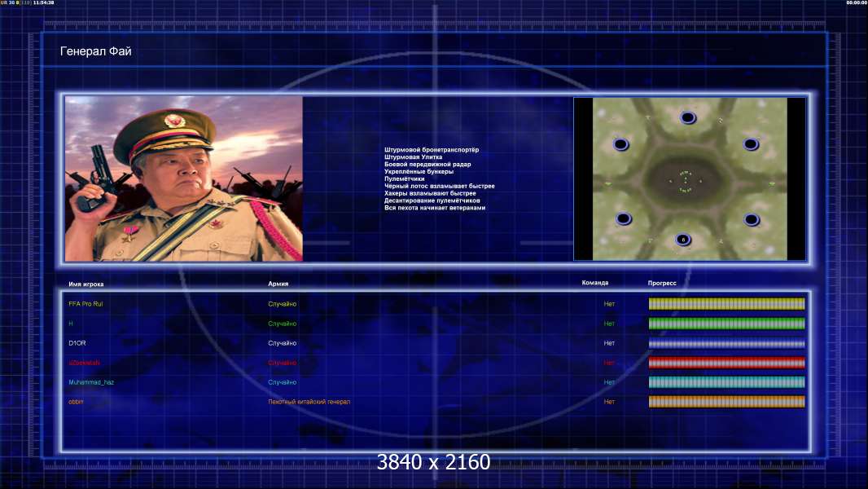Select player name 'D1OR'
Viewport: 868px width, 489px height.
[77, 343]
